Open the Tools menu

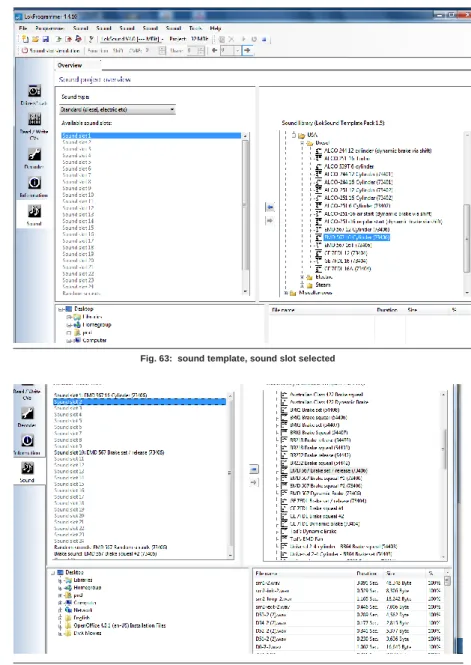(195, 28)
